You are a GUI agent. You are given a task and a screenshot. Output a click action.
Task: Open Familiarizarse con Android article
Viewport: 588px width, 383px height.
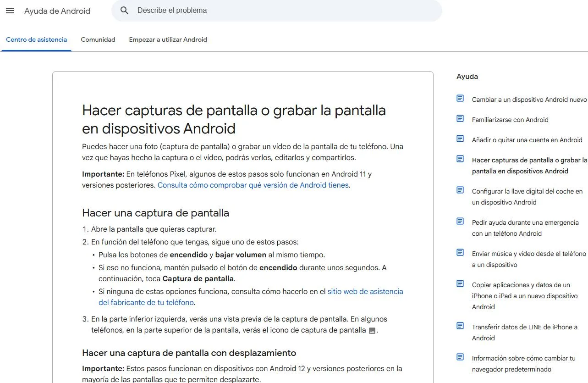(x=510, y=120)
